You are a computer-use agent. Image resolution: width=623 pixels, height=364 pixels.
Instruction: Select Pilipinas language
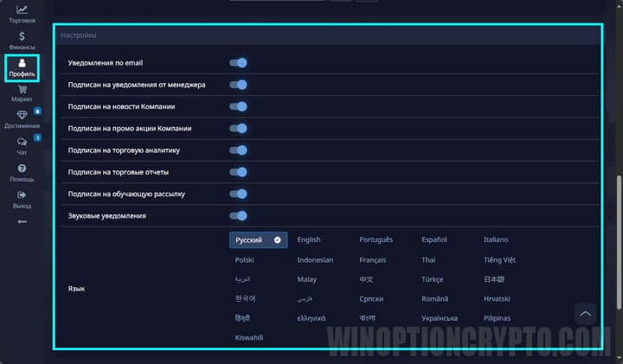point(497,318)
